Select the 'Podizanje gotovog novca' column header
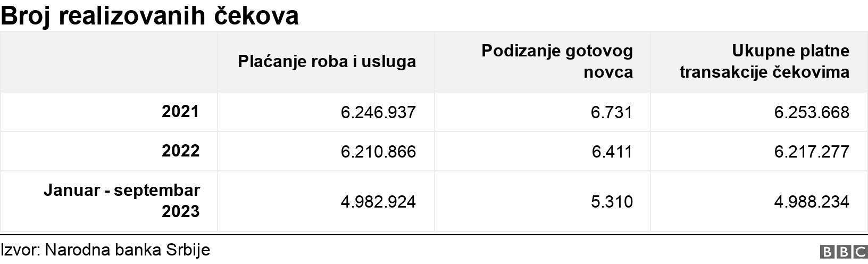The image size is (868, 264). (x=557, y=62)
